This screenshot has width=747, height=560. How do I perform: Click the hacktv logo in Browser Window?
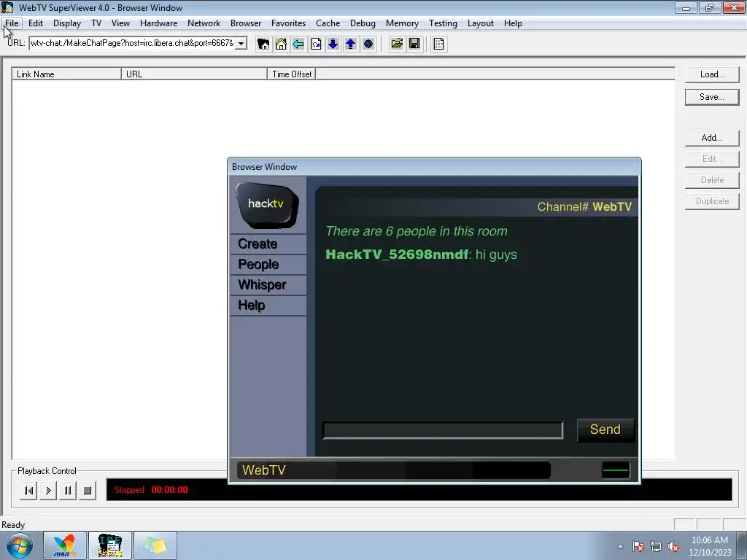[x=267, y=205]
